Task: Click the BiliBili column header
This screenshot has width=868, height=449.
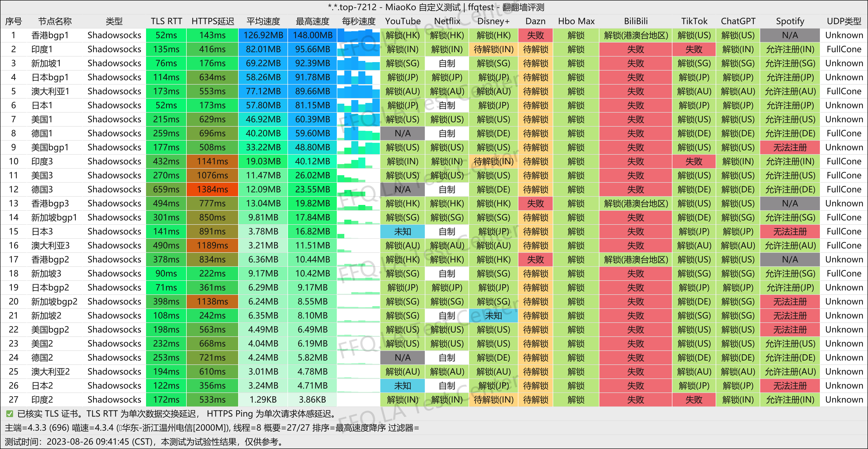Action: tap(635, 21)
